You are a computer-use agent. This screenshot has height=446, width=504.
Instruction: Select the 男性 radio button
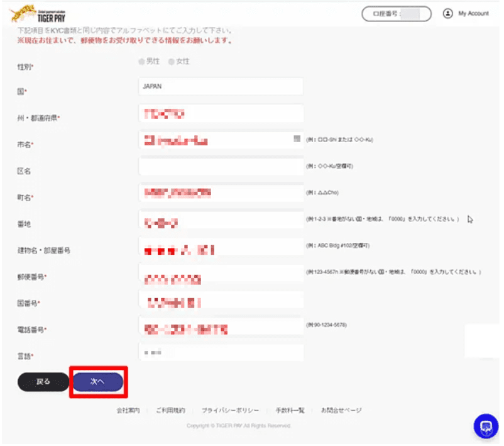click(141, 62)
